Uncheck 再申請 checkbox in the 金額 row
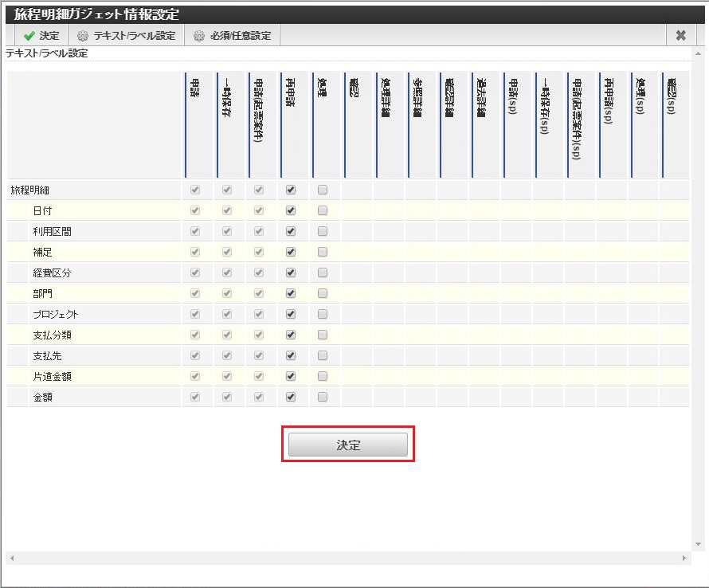This screenshot has height=588, width=709. click(291, 397)
